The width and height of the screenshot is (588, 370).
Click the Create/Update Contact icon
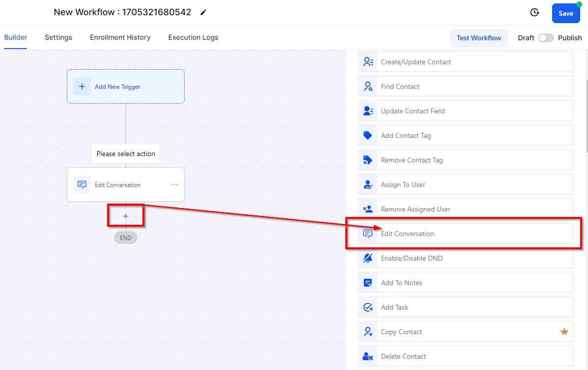coord(367,62)
